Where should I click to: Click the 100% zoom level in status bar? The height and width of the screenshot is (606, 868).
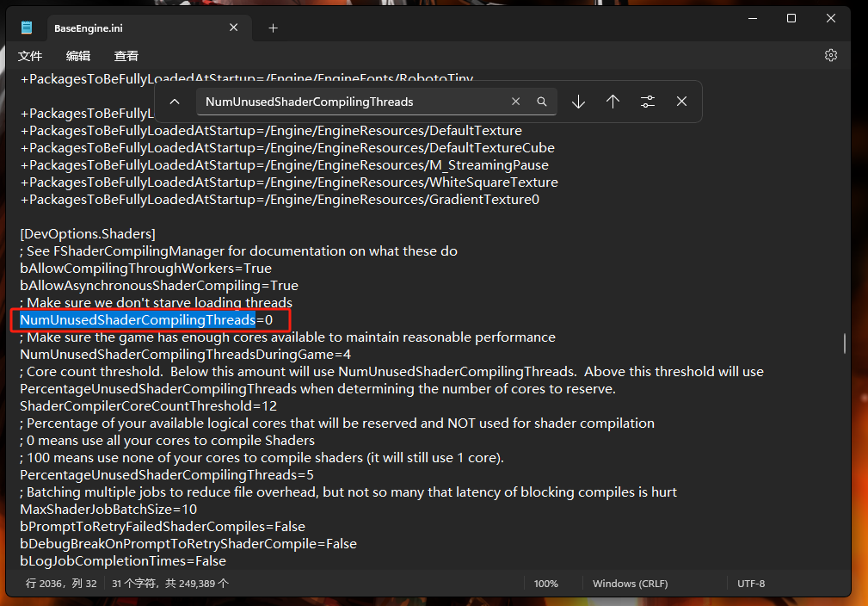tap(546, 584)
